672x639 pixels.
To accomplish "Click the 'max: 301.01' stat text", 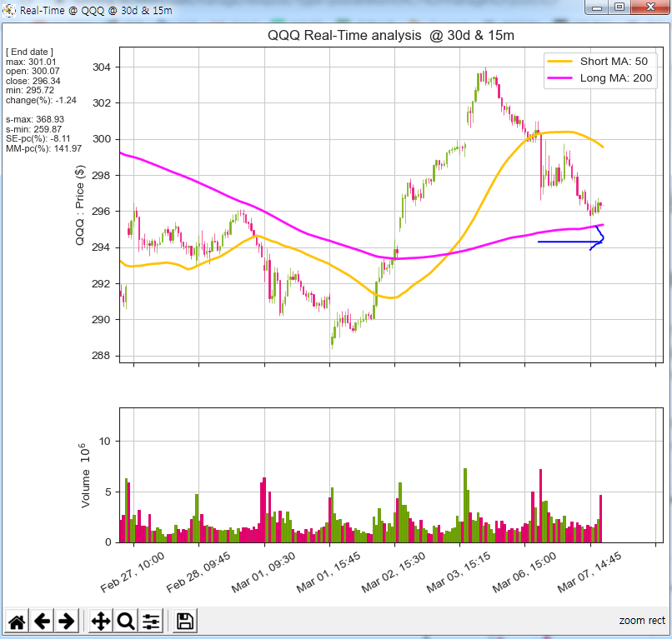I will [31, 62].
